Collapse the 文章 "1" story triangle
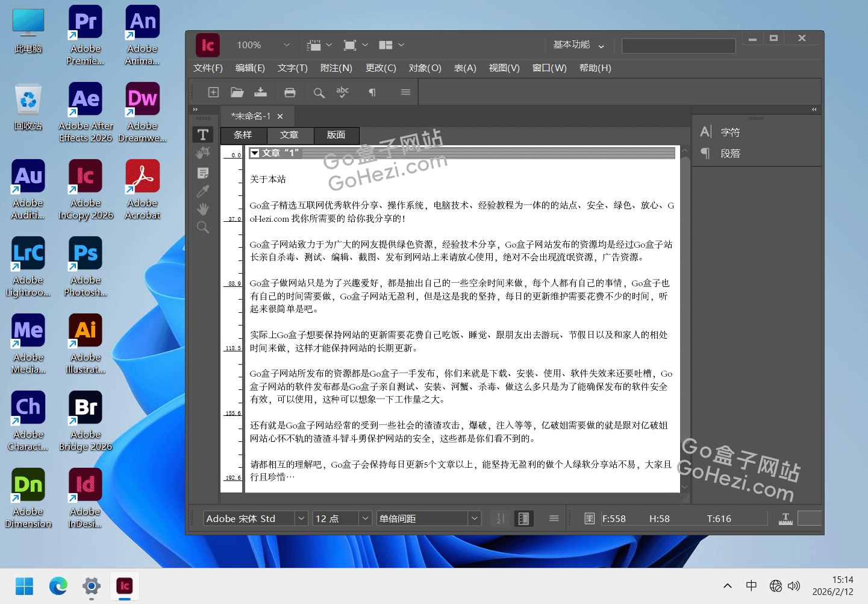The width and height of the screenshot is (868, 604). [x=255, y=153]
